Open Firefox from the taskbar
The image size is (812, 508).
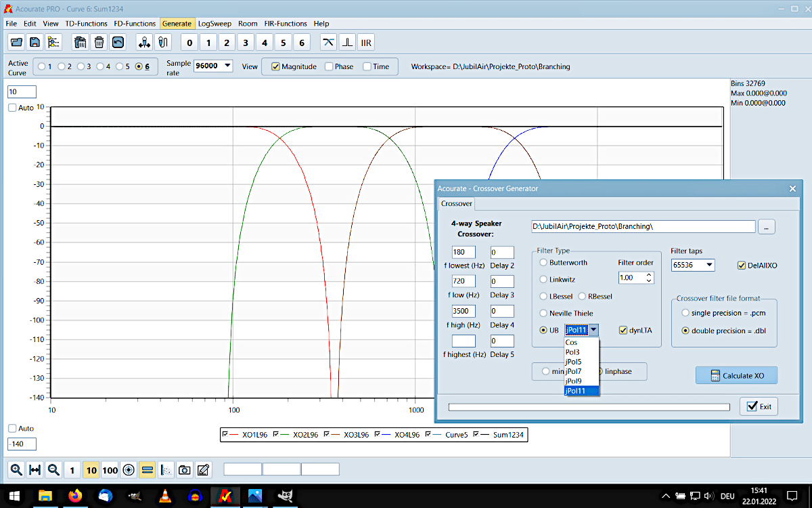point(75,496)
